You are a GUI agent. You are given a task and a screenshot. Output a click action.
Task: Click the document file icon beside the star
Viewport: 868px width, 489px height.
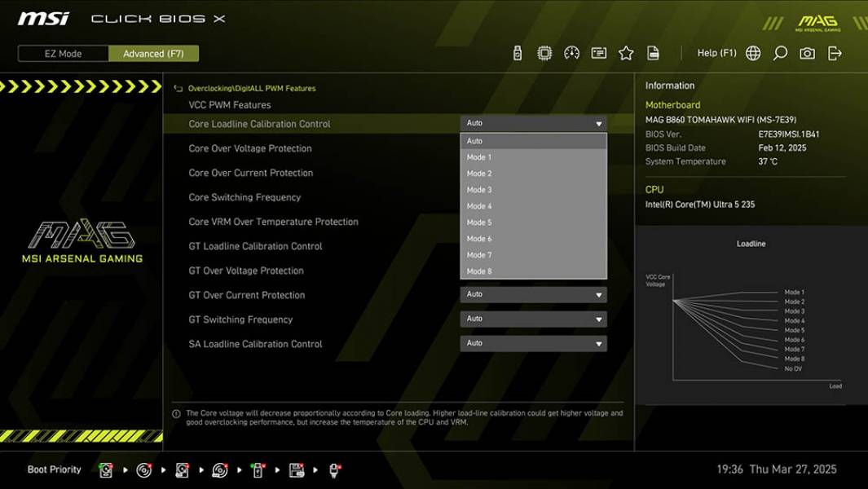click(x=653, y=53)
